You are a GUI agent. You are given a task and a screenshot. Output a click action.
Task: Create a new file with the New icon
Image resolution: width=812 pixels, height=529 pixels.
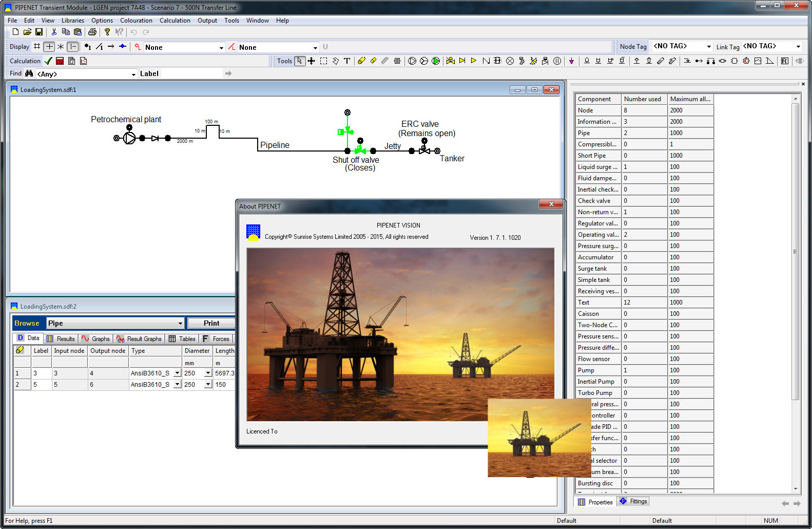coord(15,32)
